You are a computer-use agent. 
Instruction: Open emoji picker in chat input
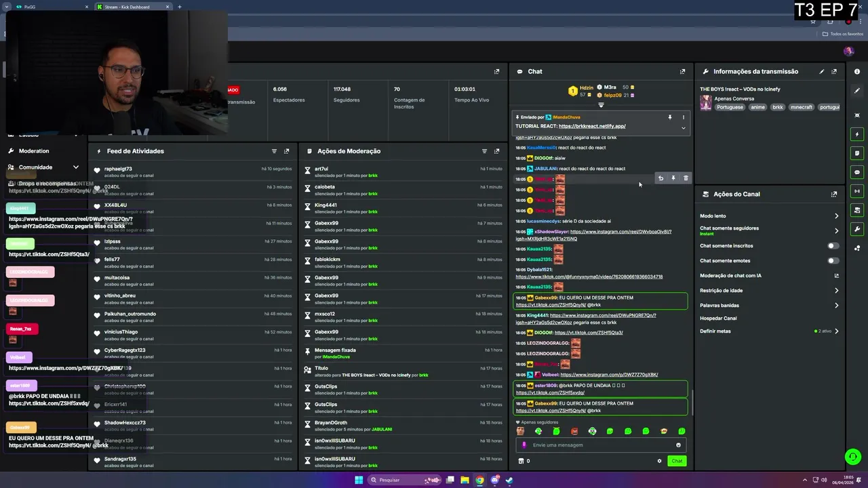pyautogui.click(x=678, y=445)
